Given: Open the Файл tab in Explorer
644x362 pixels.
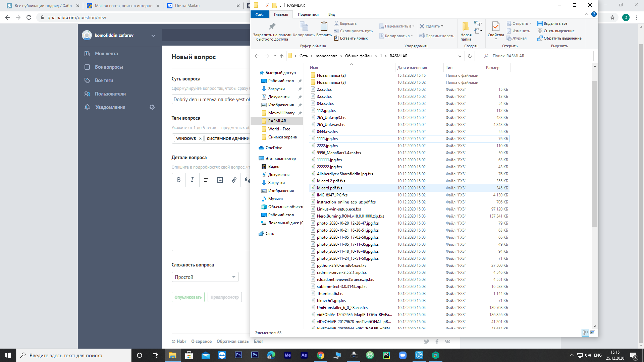Looking at the screenshot, I should click(x=260, y=14).
